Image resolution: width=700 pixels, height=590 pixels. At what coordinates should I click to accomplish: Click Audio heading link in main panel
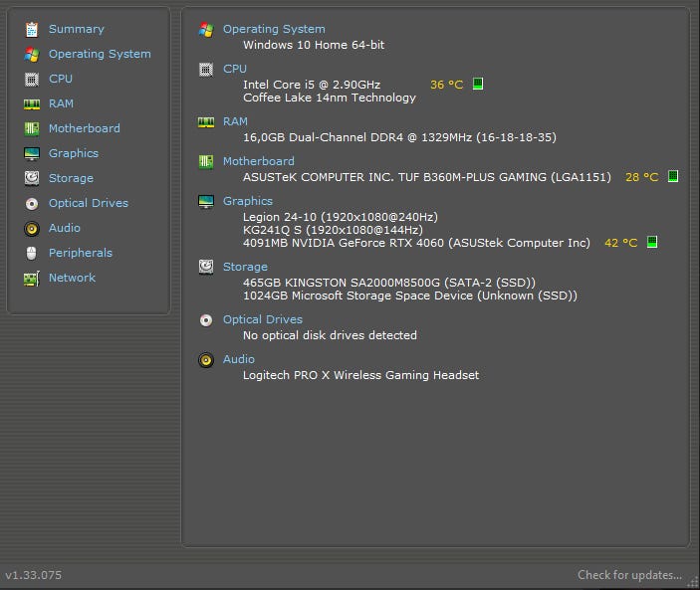(239, 359)
